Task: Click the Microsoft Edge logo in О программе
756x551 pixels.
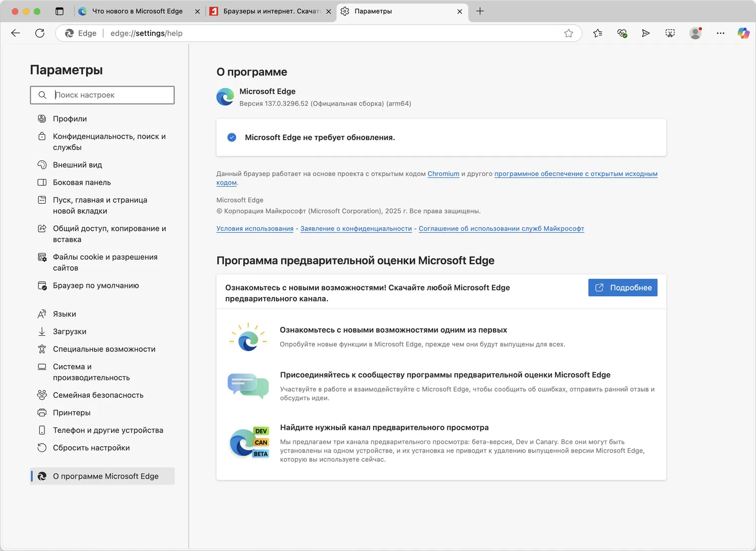Action: [x=225, y=97]
